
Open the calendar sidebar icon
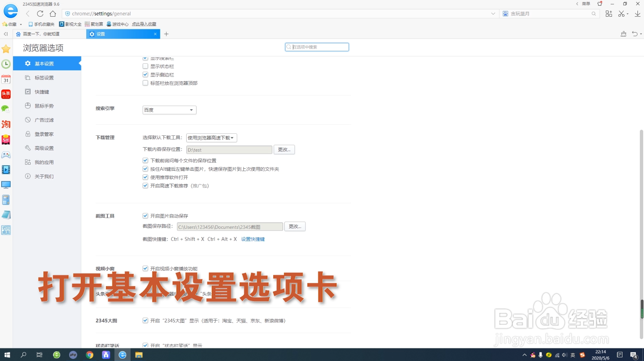(6, 79)
